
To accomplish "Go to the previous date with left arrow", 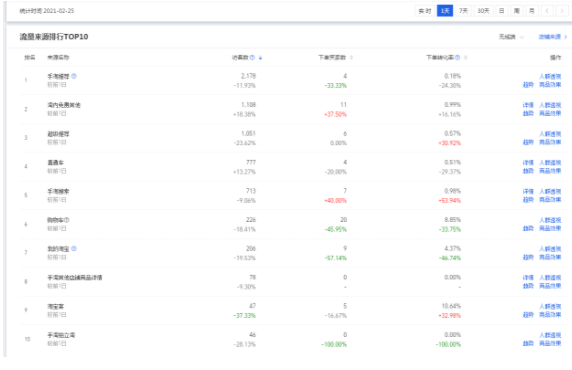I will 547,11.
